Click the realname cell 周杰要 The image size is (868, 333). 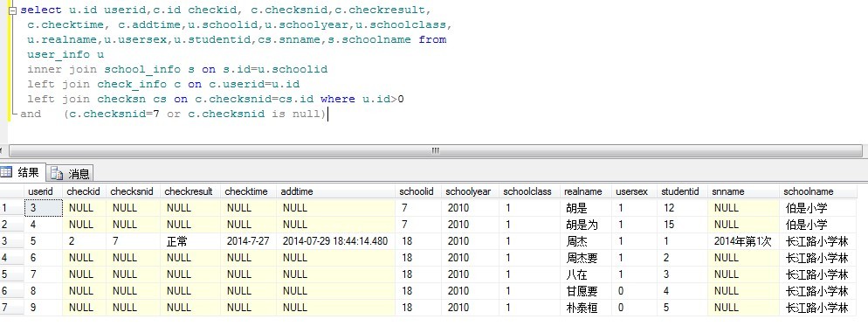pyautogui.click(x=586, y=258)
